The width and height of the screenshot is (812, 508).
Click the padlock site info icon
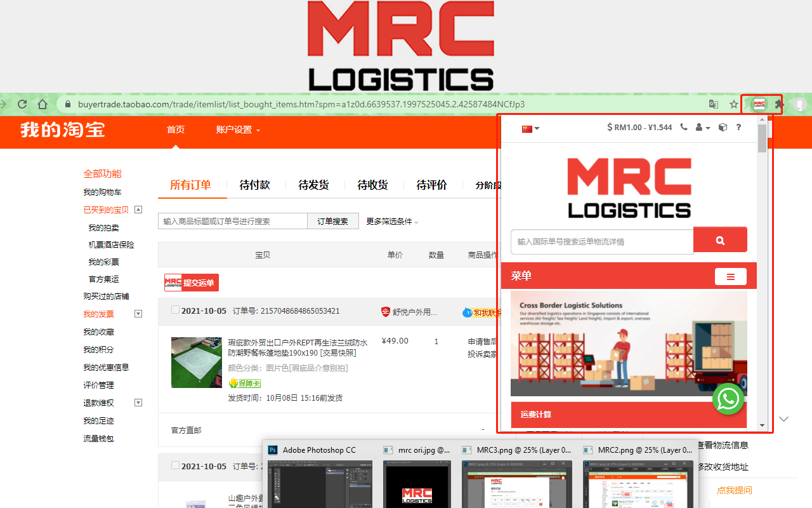(67, 104)
